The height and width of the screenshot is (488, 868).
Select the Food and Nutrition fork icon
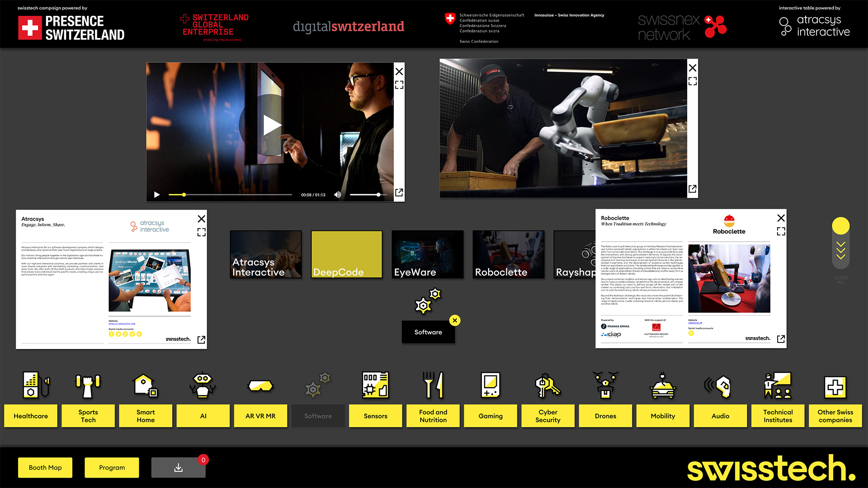click(433, 385)
